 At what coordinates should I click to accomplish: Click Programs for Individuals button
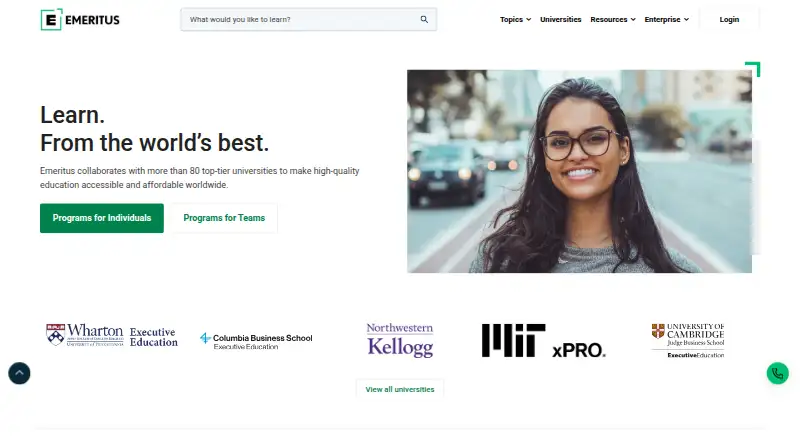click(x=102, y=218)
